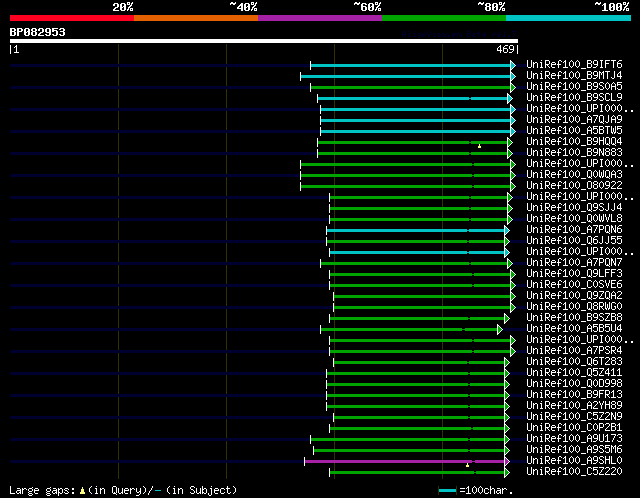Click the purple ~60% color legend segment

pyautogui.click(x=320, y=18)
